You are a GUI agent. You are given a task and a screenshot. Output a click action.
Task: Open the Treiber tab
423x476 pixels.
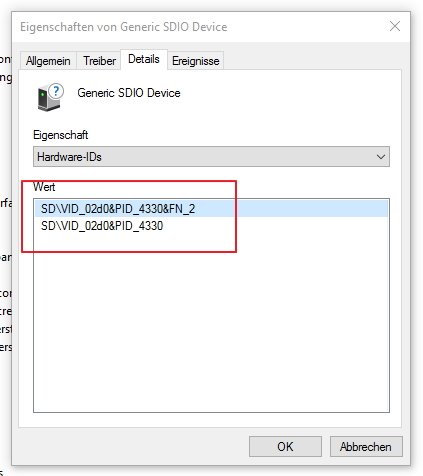coord(99,61)
